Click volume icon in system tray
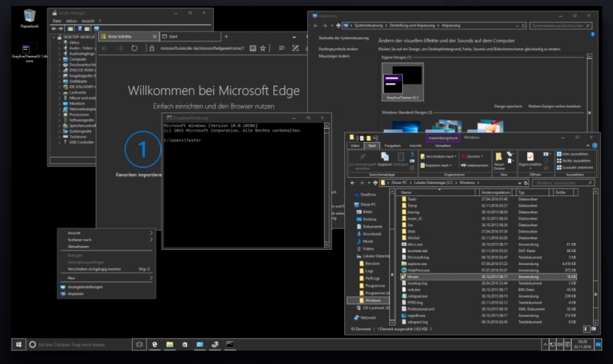The image size is (613, 364). 560,344
